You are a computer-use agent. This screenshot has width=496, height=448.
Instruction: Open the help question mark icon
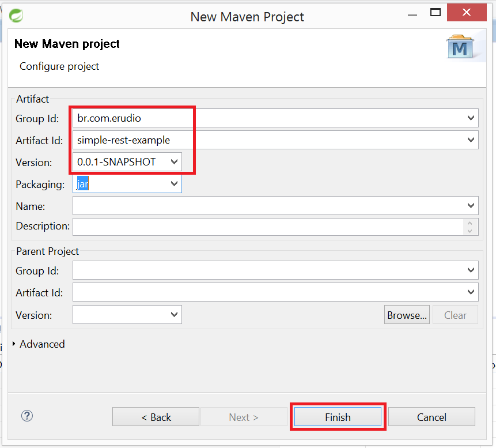pos(26,416)
